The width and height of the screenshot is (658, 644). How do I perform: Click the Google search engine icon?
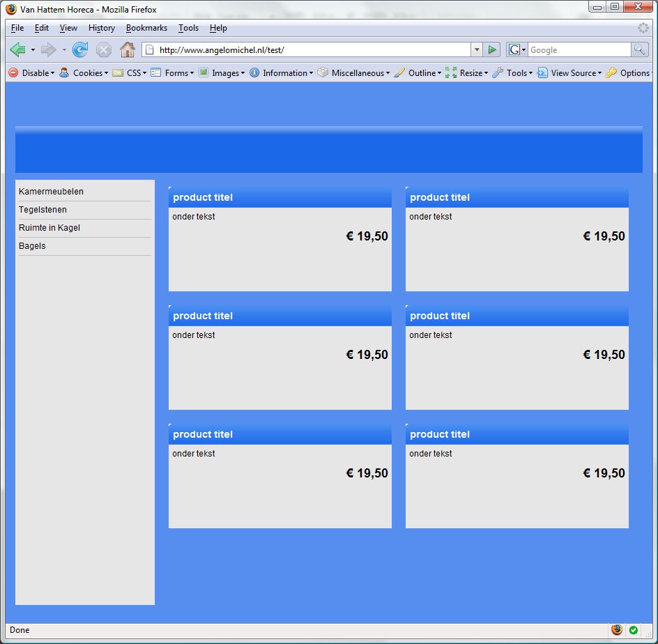pyautogui.click(x=514, y=50)
